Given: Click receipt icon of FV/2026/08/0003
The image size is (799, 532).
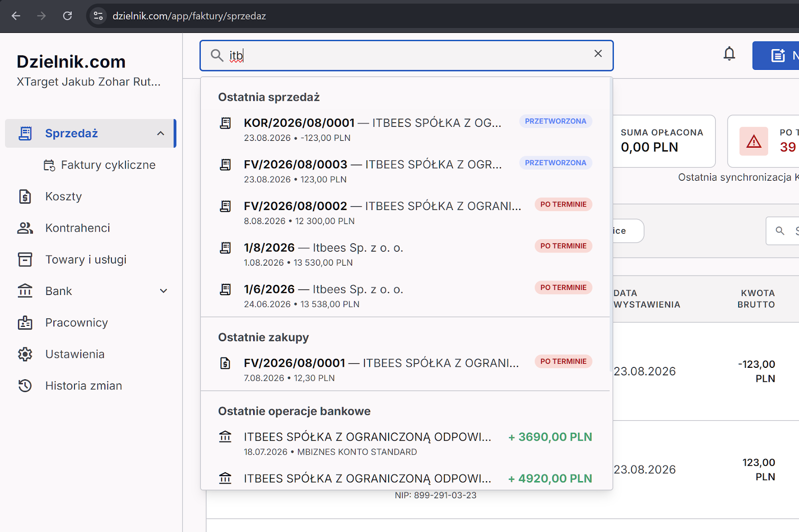Looking at the screenshot, I should tap(226, 164).
